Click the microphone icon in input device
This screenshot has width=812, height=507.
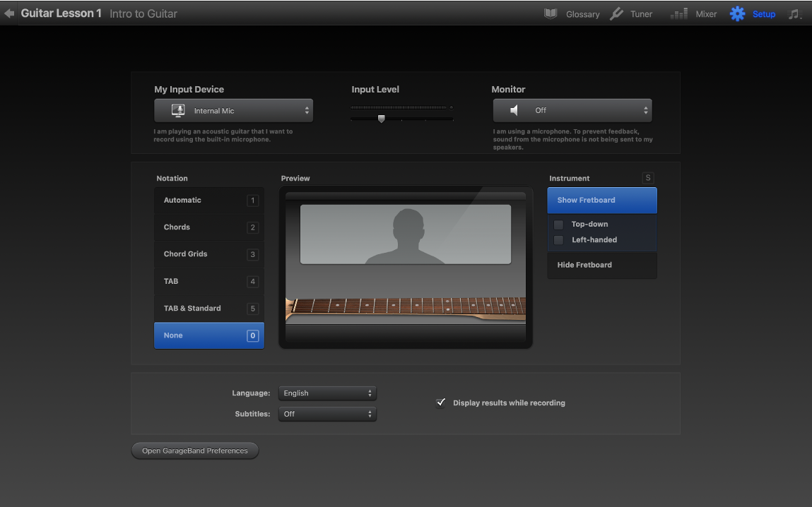pyautogui.click(x=178, y=110)
